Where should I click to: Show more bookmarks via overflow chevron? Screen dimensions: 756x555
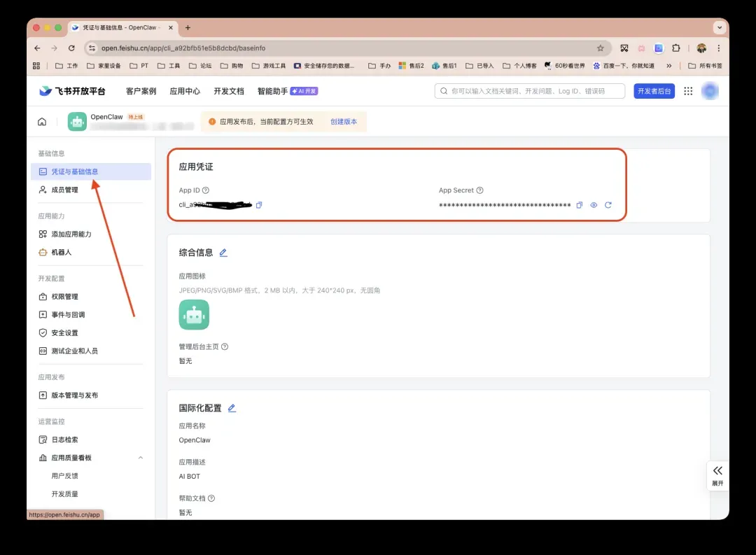point(668,66)
